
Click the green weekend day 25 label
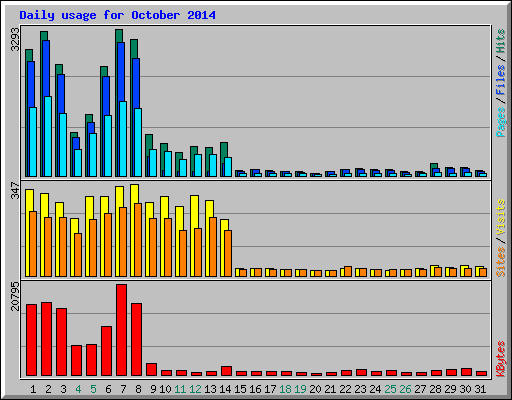390,389
